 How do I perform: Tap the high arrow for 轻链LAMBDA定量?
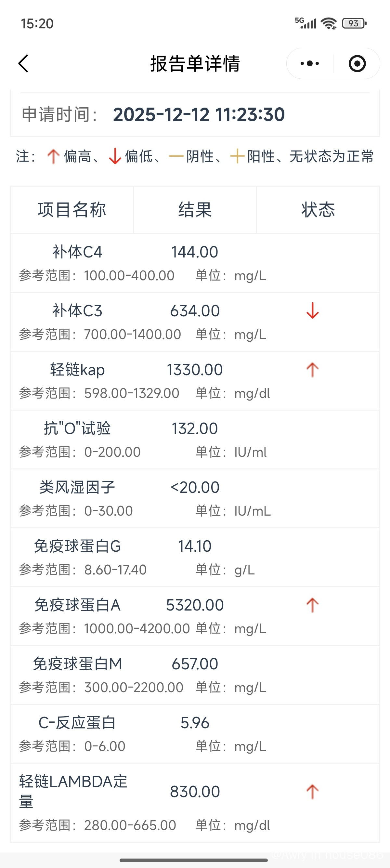pos(313,792)
